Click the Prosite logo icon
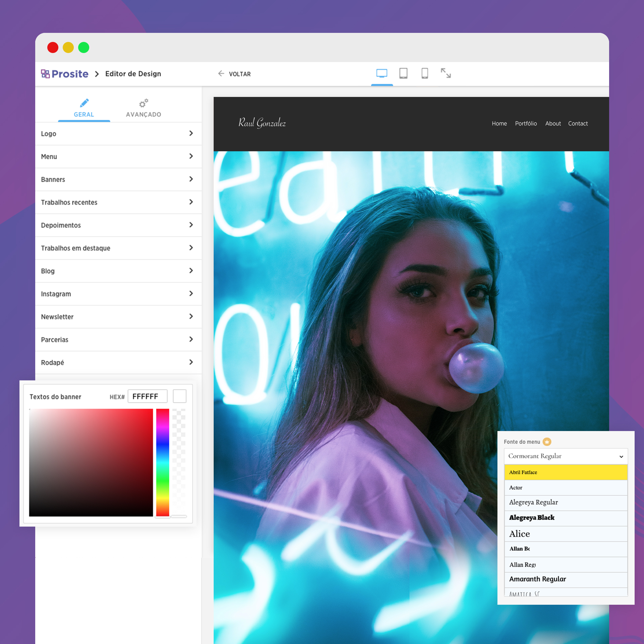644x644 pixels. [45, 73]
